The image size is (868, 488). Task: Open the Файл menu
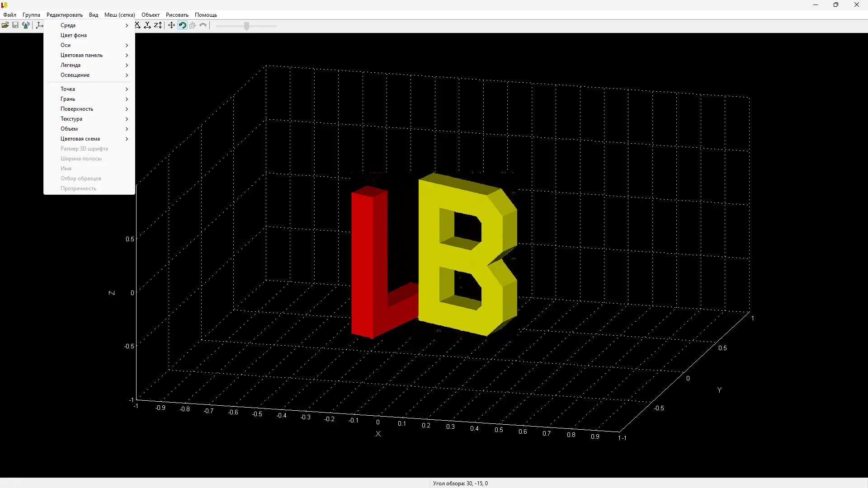pyautogui.click(x=9, y=15)
